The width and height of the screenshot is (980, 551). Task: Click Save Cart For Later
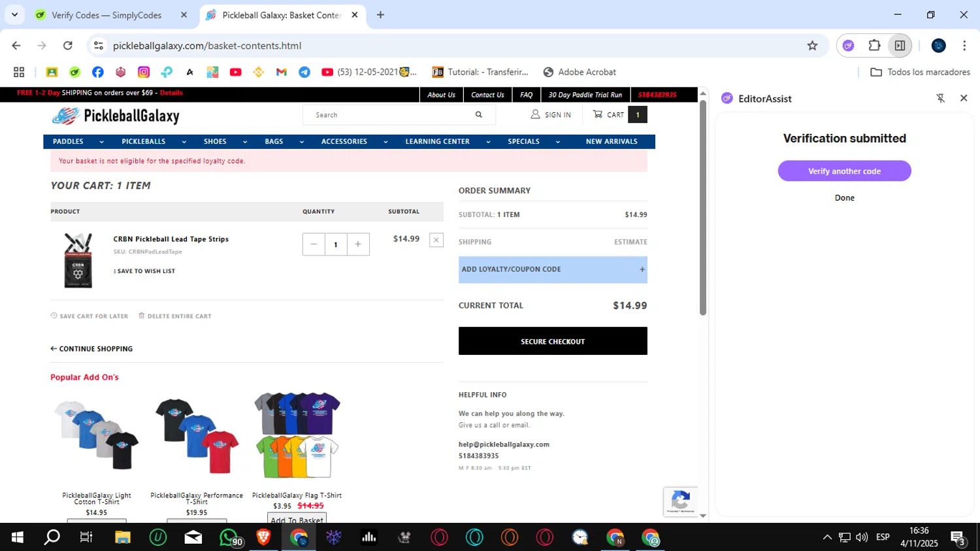[x=90, y=316]
